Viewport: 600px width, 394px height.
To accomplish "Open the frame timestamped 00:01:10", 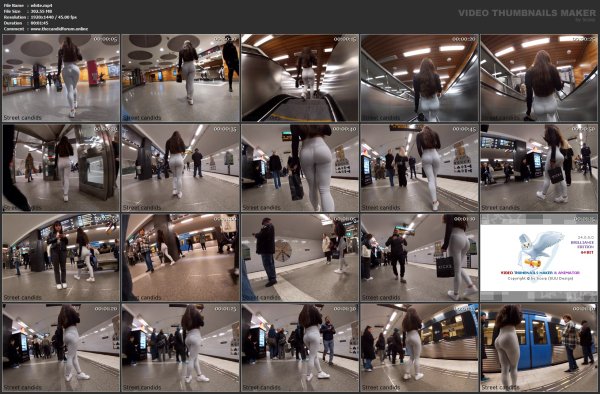I will 419,258.
